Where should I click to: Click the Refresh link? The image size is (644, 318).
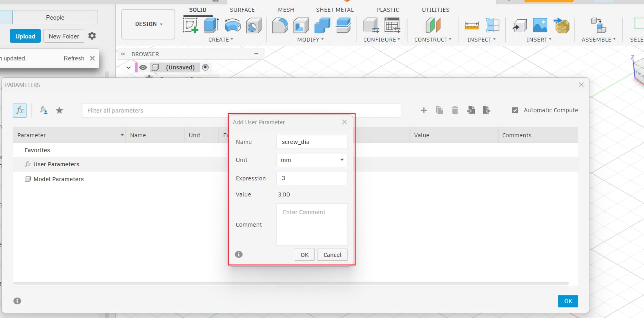[74, 58]
